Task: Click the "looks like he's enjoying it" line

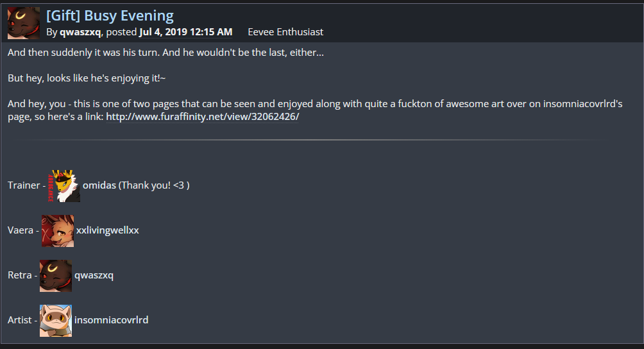Action: click(87, 78)
